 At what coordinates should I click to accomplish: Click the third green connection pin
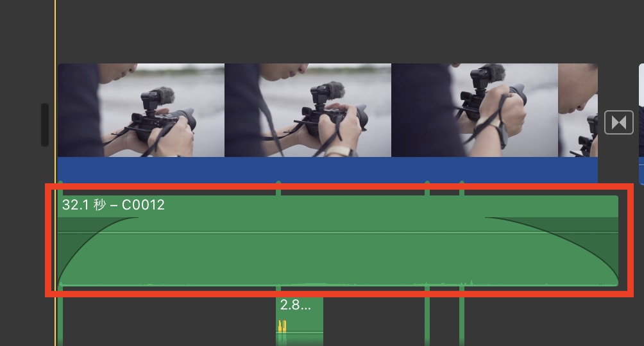pos(427,188)
